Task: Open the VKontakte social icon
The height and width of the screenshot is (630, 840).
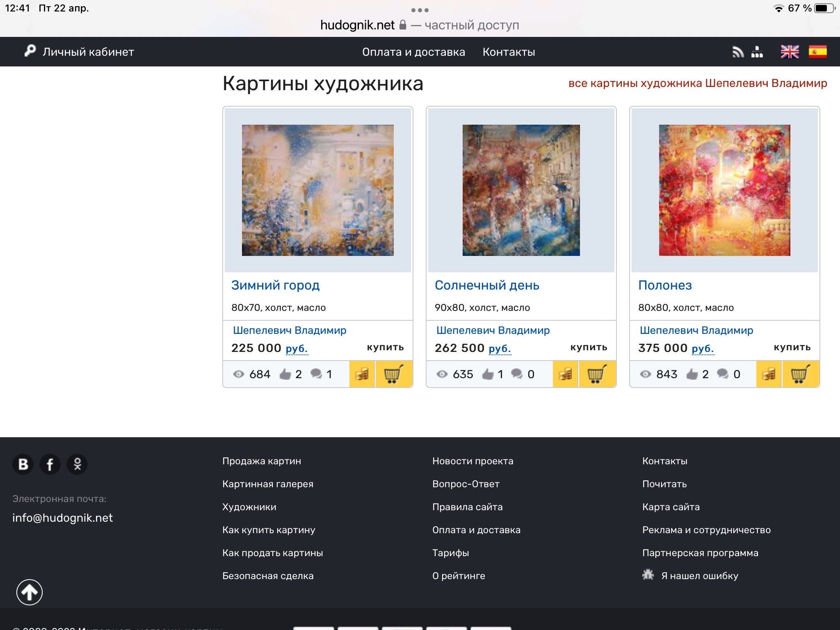Action: click(x=23, y=464)
